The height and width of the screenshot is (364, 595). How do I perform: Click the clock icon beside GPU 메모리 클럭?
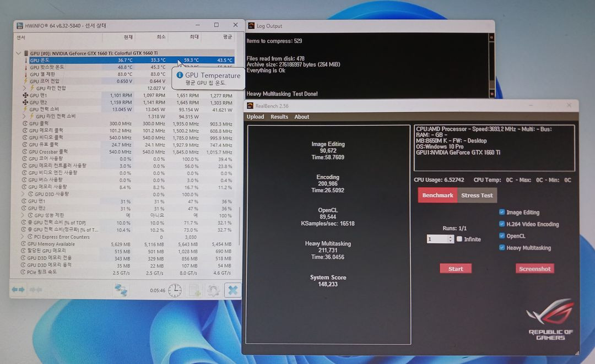point(25,131)
